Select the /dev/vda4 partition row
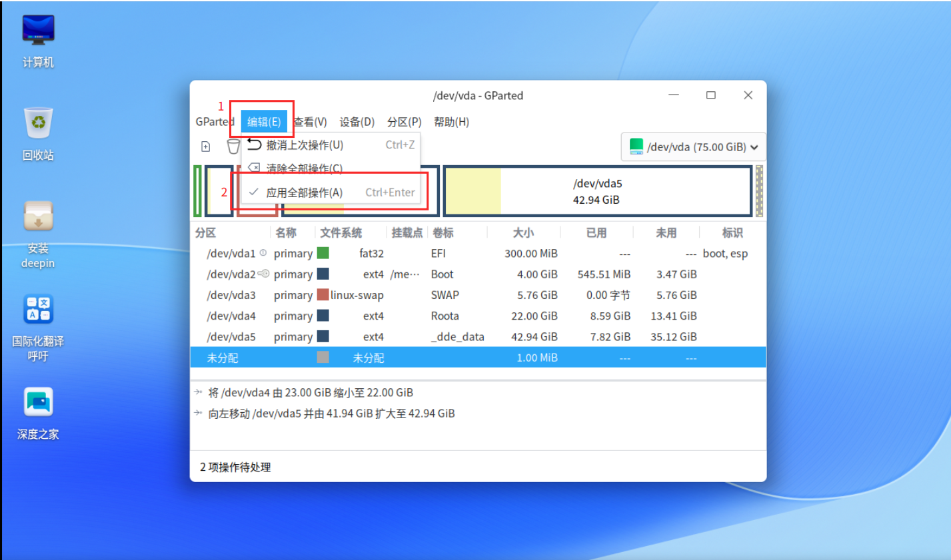Viewport: 951px width, 560px height. 478,316
